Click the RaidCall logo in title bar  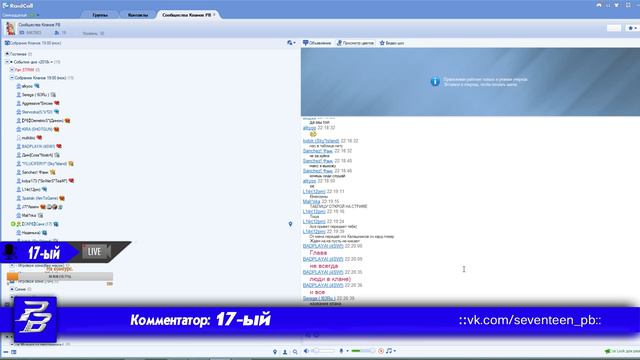[18, 6]
